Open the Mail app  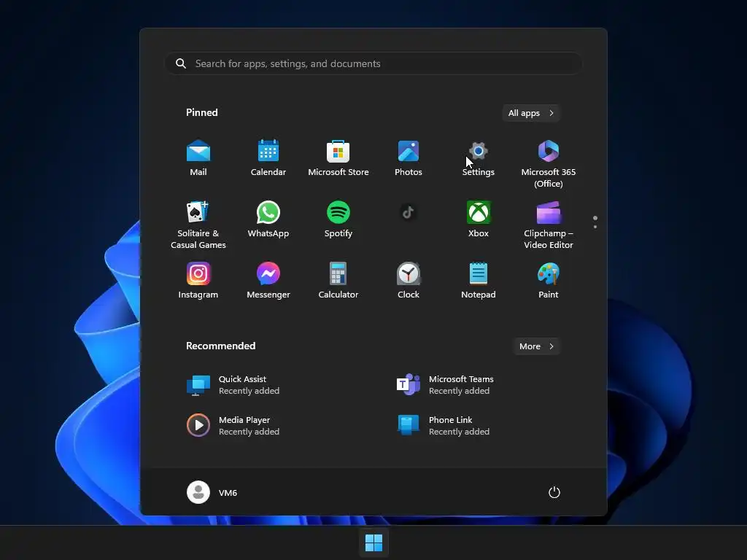pos(198,158)
